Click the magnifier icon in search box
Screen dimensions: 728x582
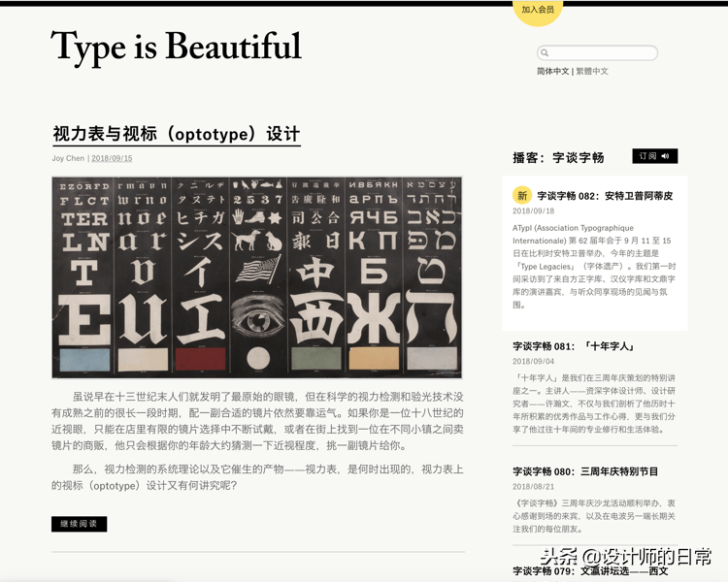pyautogui.click(x=546, y=53)
